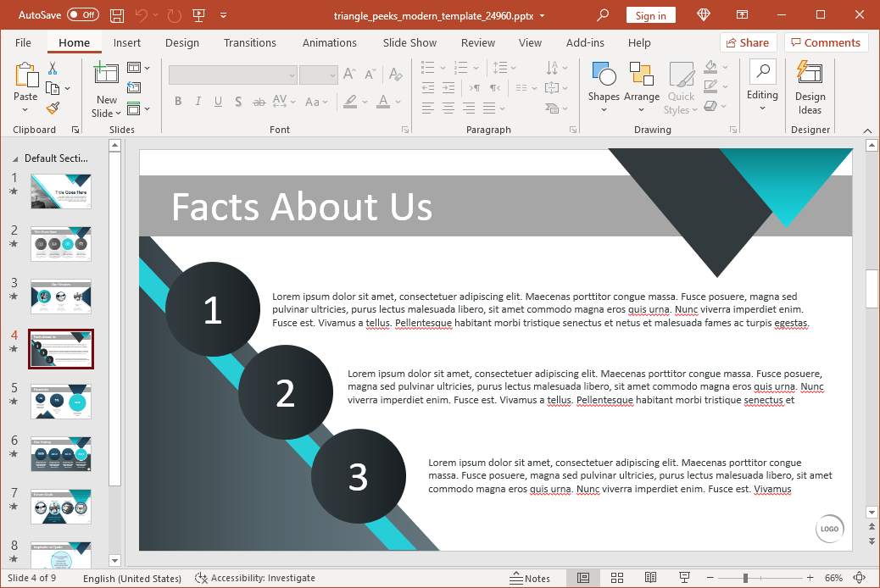Open the Transitions tab
Image resolution: width=880 pixels, height=588 pixels.
(x=249, y=42)
